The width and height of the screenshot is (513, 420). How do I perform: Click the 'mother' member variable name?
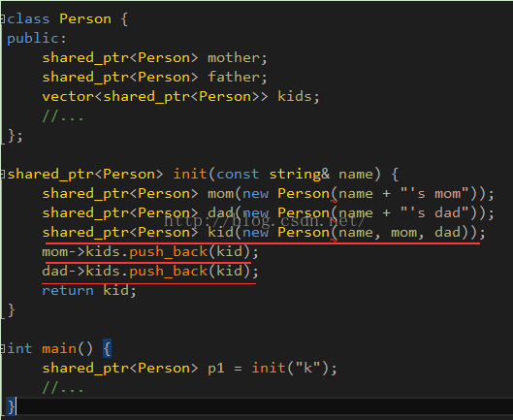click(234, 57)
